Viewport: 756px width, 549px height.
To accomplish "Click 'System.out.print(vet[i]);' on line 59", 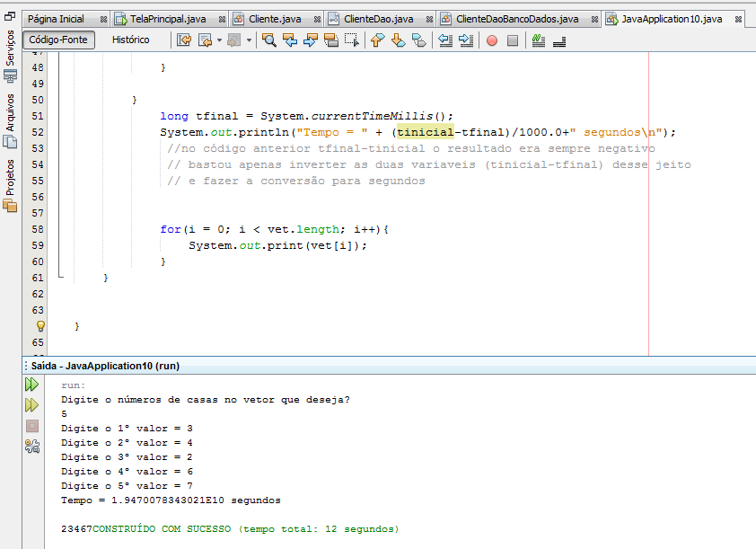I will pyautogui.click(x=277, y=245).
